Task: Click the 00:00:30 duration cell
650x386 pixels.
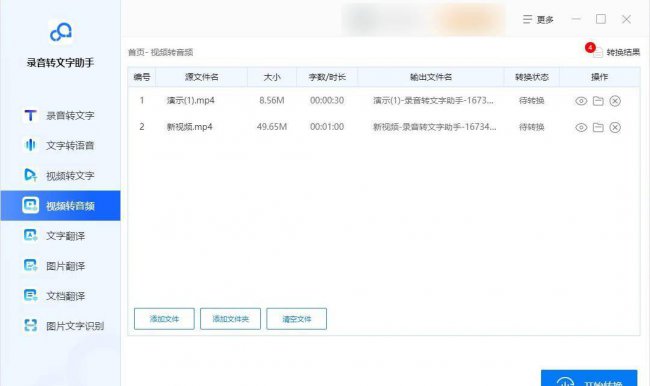Action: [327, 100]
